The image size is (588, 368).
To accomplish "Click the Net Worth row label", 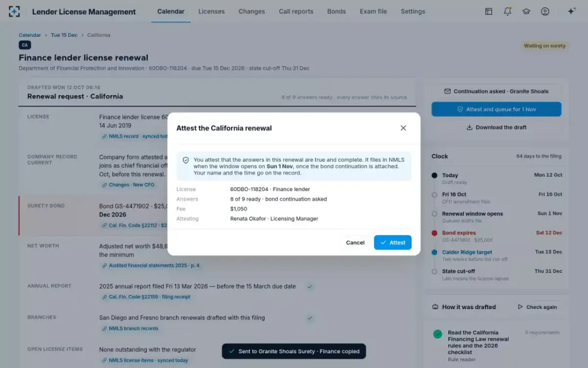I will [43, 246].
